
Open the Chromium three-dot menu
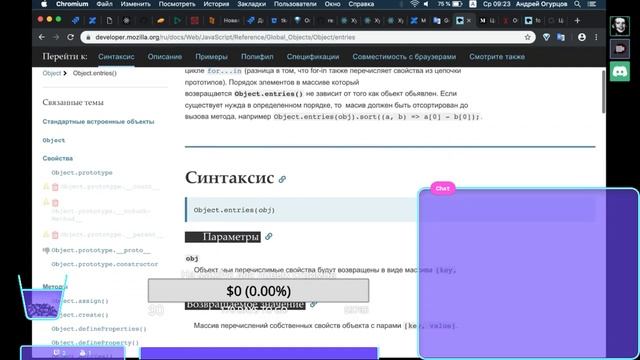pyautogui.click(x=596, y=37)
